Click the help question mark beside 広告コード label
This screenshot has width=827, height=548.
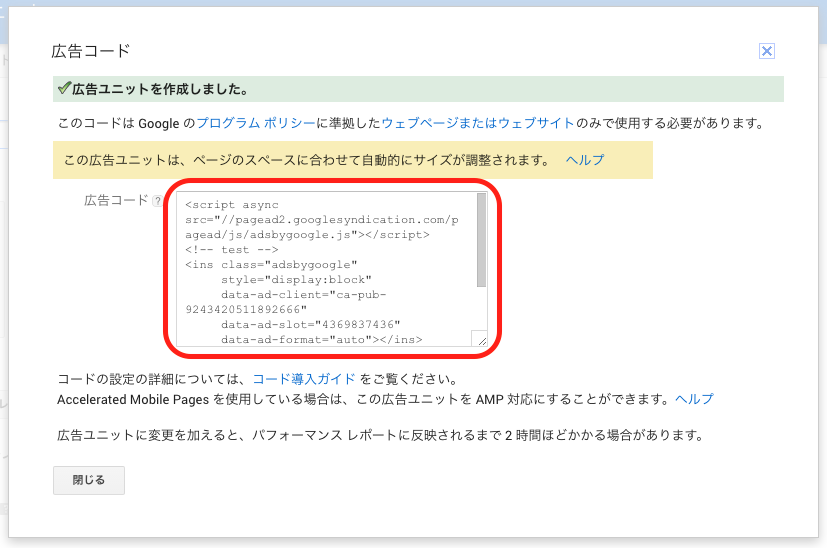click(157, 201)
